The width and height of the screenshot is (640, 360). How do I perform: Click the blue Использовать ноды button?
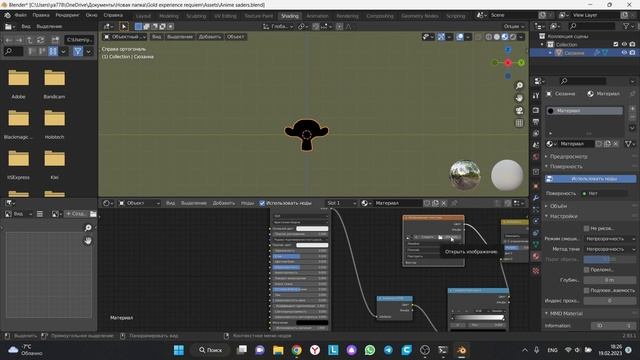point(590,179)
